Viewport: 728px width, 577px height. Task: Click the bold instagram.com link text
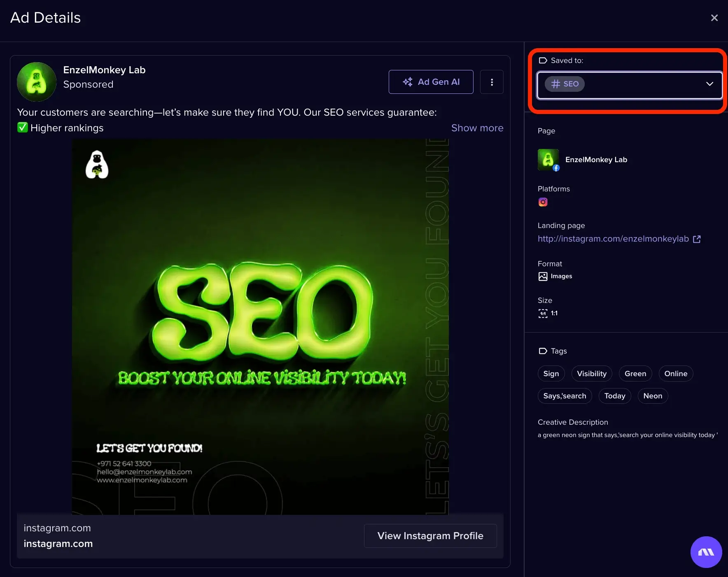coord(58,544)
